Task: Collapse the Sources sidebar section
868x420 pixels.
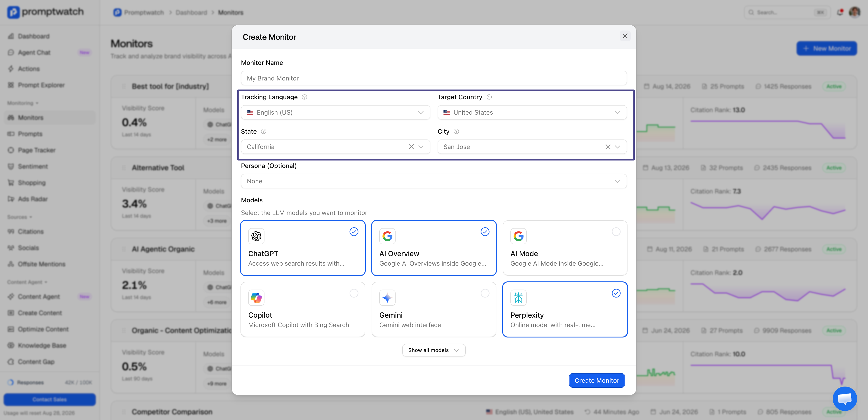Action: tap(19, 217)
